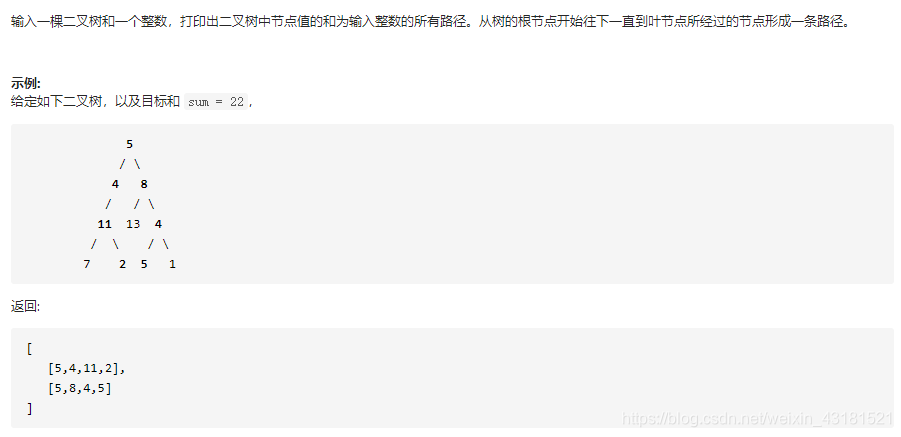Click node 4 next to node 13

pos(158,224)
